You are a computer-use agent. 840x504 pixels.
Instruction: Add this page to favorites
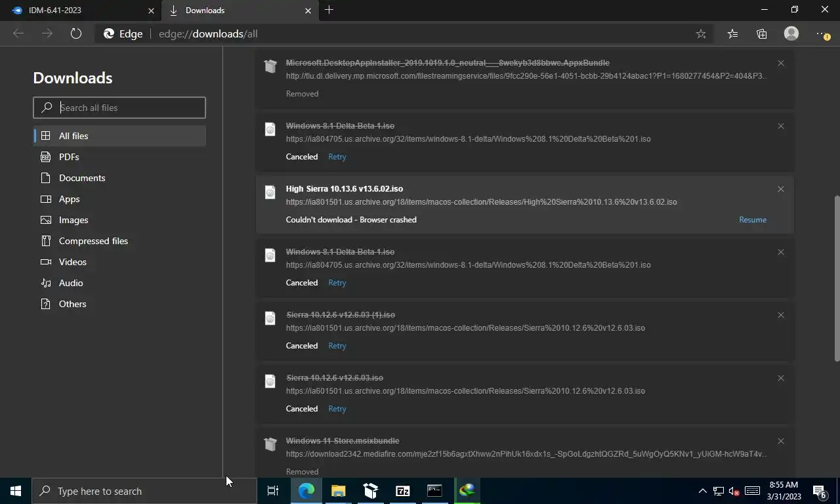click(x=701, y=33)
